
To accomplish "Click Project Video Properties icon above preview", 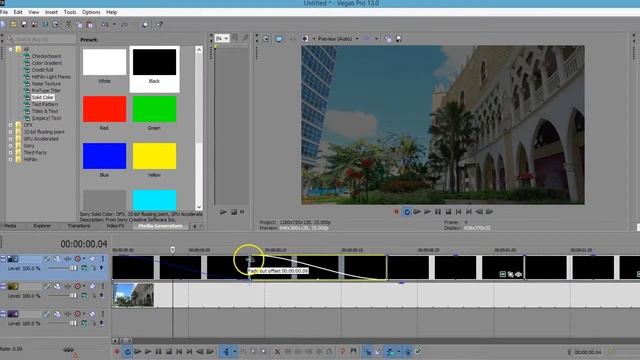I will tap(266, 39).
